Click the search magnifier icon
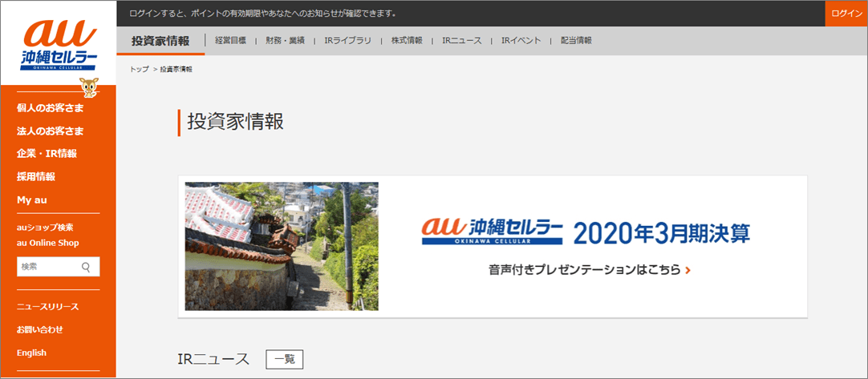Screen dimensions: 868x379 click(x=86, y=267)
